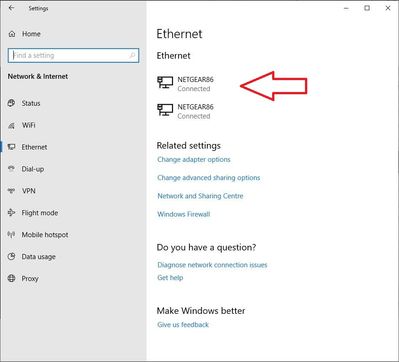This screenshot has height=362, width=399.
Task: Open the Status section label
Action: pyautogui.click(x=31, y=103)
